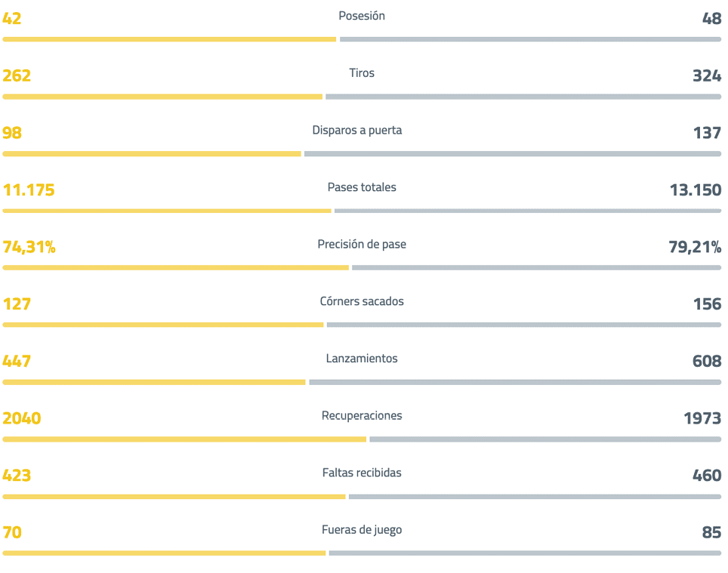
Task: Click the Faltas recibidas label
Action: [x=362, y=473]
